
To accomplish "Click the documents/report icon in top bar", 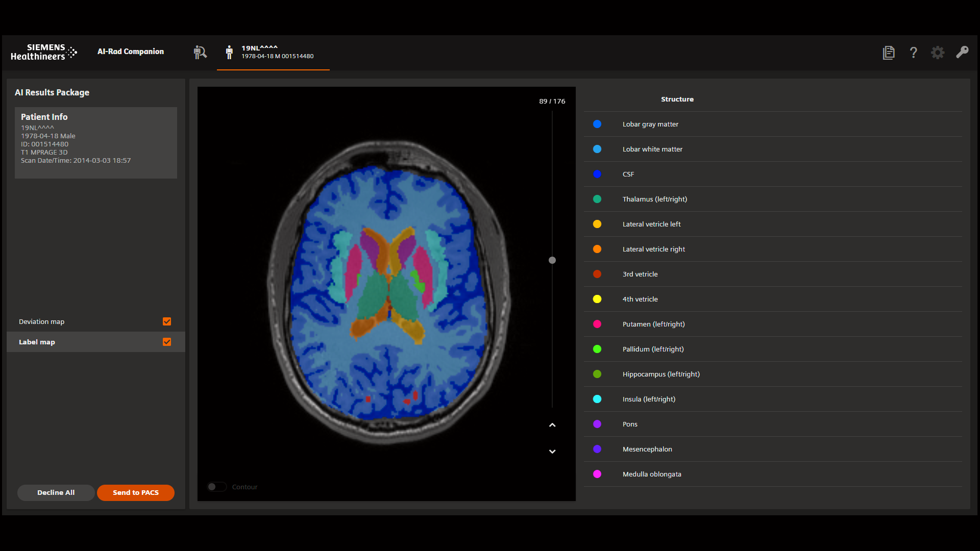I will pyautogui.click(x=889, y=52).
